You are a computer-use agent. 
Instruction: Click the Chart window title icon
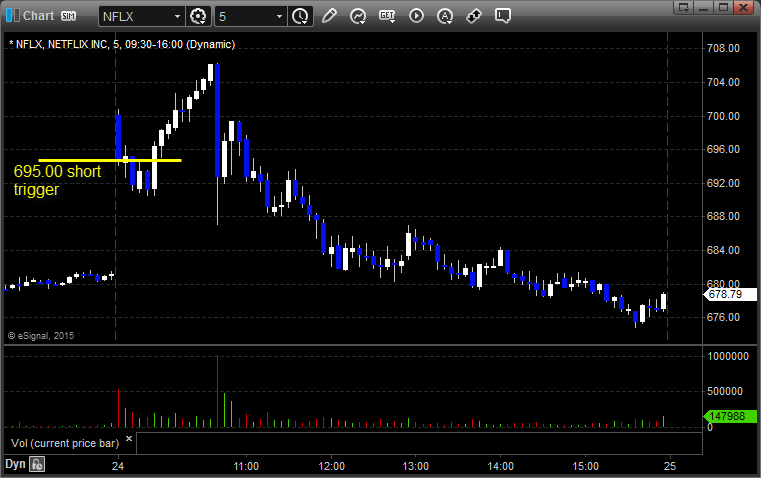pos(11,16)
